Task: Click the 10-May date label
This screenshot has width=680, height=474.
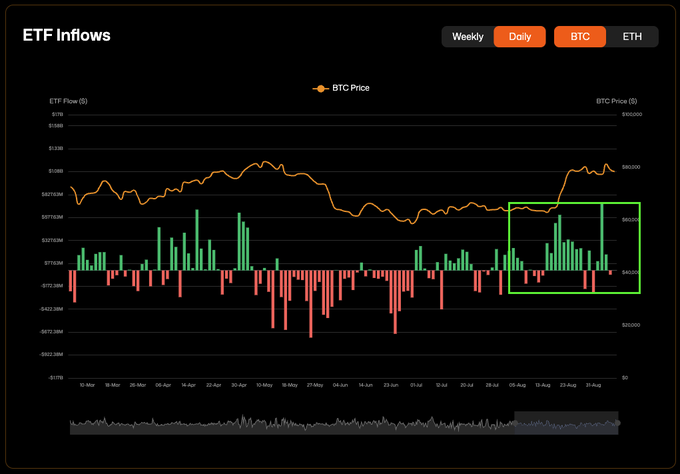Action: tap(264, 385)
